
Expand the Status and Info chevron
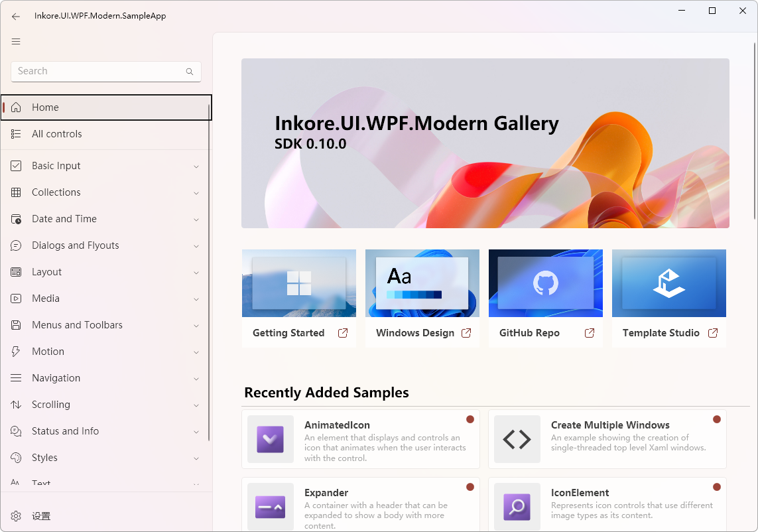tap(196, 432)
